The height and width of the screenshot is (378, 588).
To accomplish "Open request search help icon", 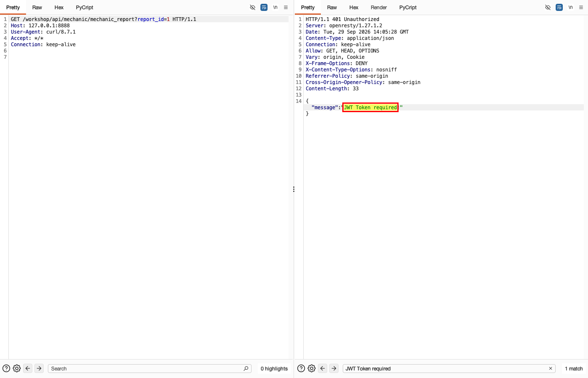I will pos(6,368).
